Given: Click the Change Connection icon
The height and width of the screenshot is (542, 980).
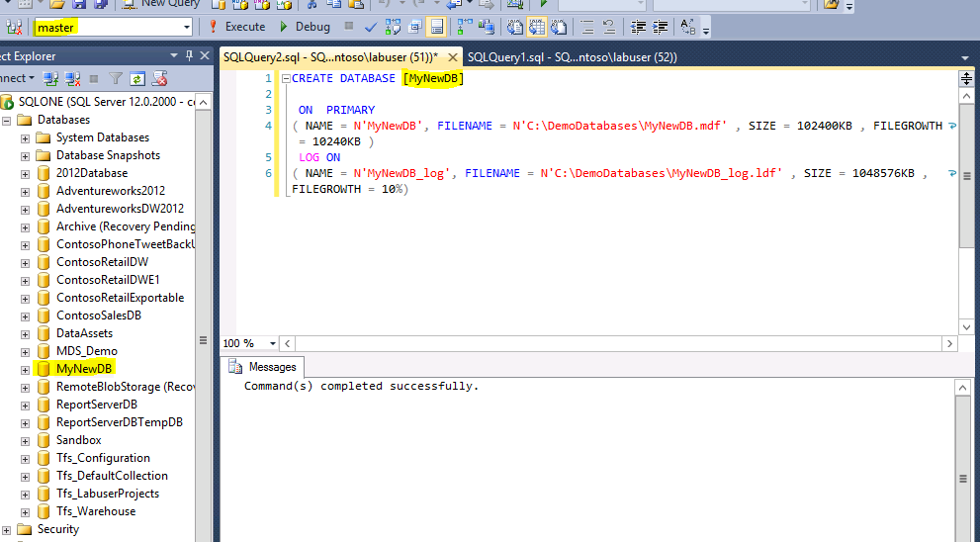Looking at the screenshot, I should click(14, 27).
